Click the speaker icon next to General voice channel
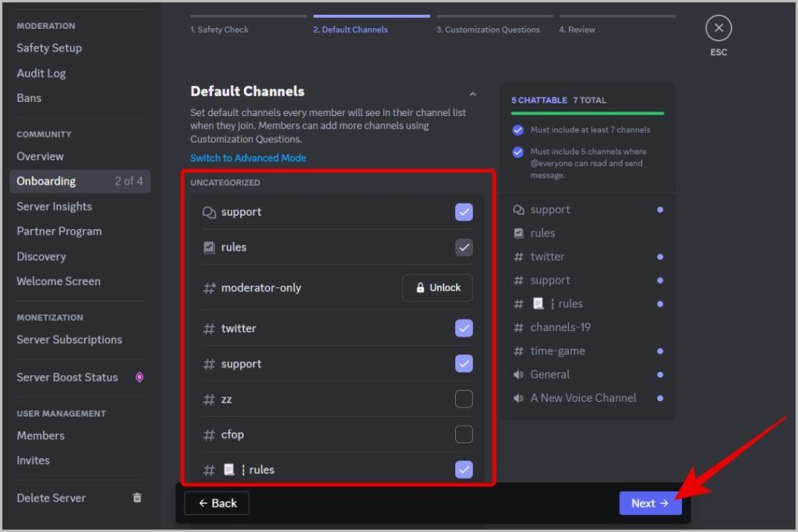The width and height of the screenshot is (798, 532). [518, 375]
